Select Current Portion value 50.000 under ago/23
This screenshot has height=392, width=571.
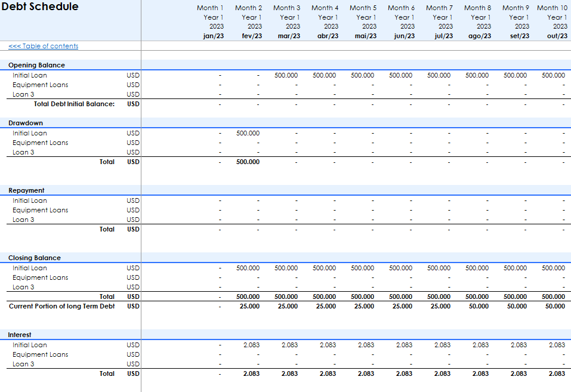point(477,306)
